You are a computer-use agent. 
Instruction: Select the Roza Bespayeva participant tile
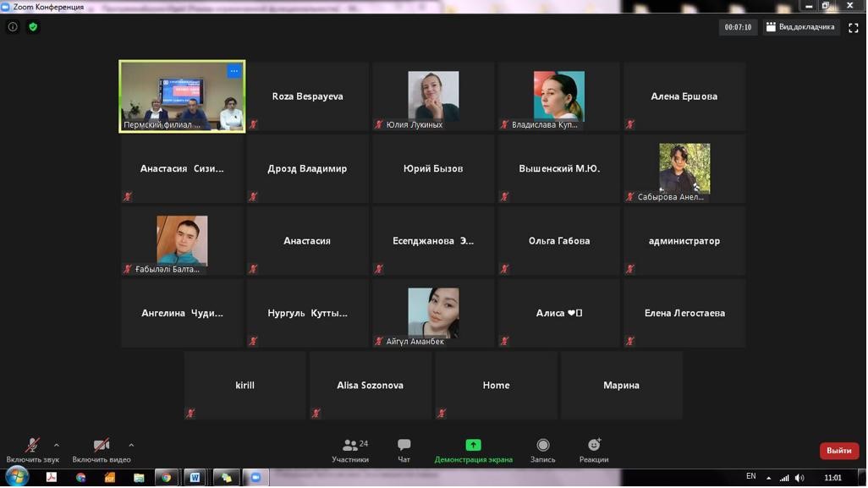(308, 96)
